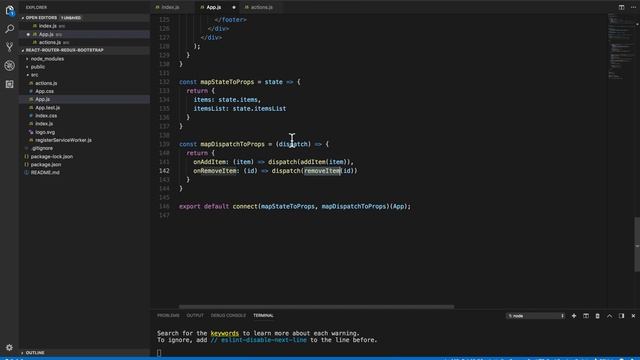Image resolution: width=640 pixels, height=360 pixels.
Task: Select App.js in the src folder tree
Action: click(x=42, y=100)
